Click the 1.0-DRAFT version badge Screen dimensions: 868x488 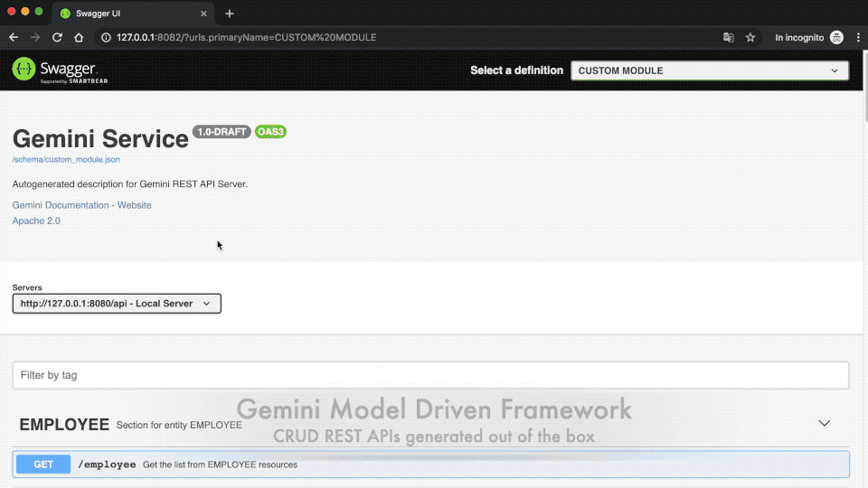[222, 132]
